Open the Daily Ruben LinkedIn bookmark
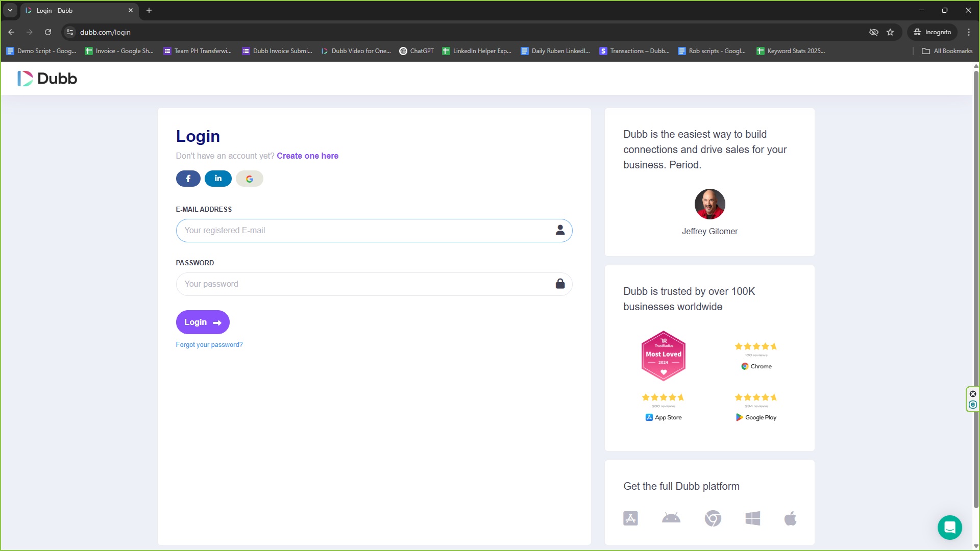980x551 pixels. point(555,51)
